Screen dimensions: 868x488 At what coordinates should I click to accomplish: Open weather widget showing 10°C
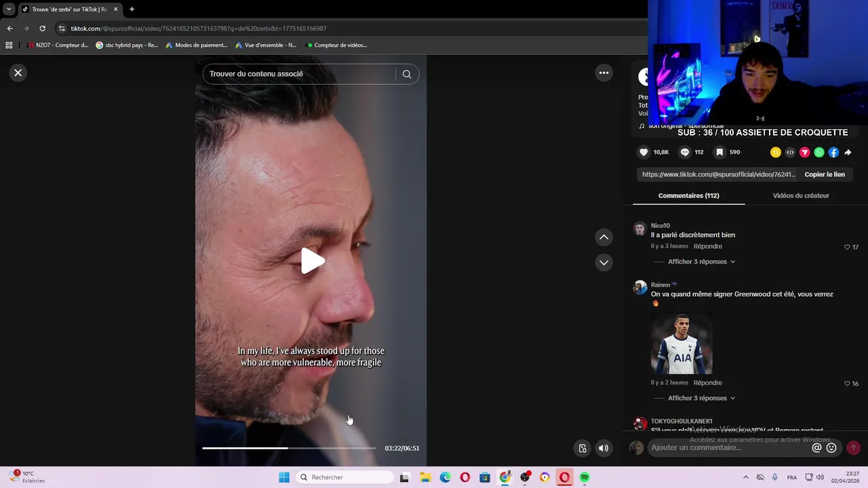click(27, 477)
